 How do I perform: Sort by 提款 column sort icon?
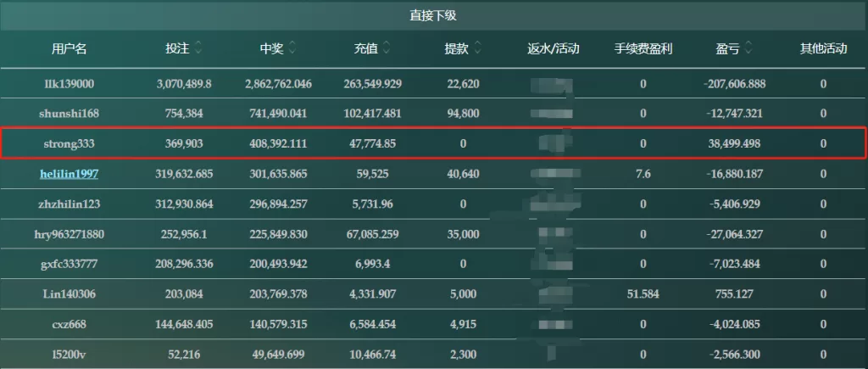478,49
